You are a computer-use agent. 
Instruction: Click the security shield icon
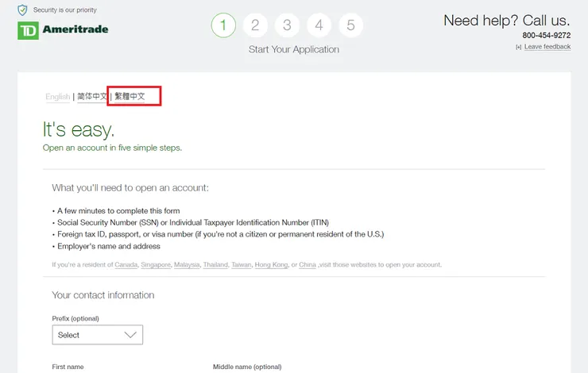click(x=22, y=10)
